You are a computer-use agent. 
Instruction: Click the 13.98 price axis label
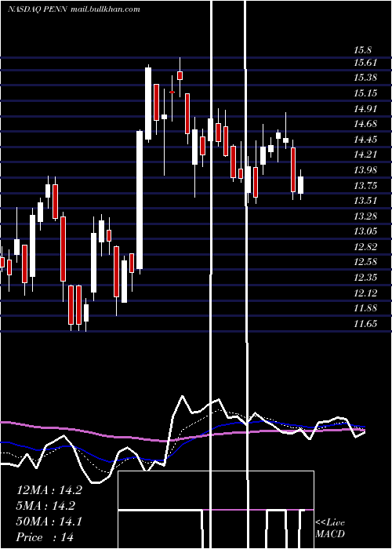(x=365, y=170)
